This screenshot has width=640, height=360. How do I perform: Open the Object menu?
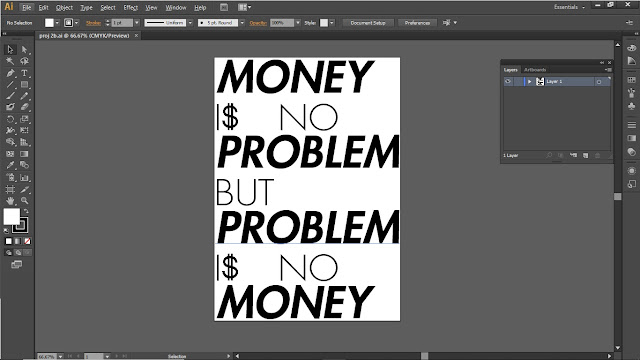click(x=64, y=7)
